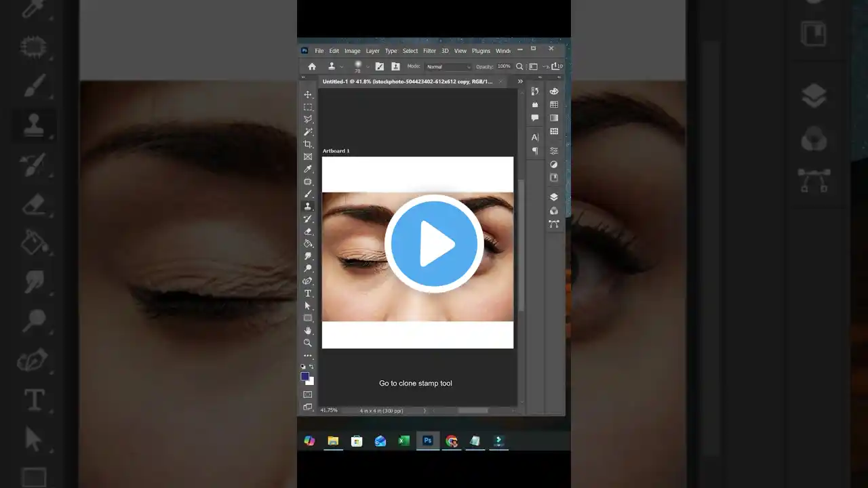The image size is (868, 488).
Task: Open the Gradients panel icon
Action: 554,118
